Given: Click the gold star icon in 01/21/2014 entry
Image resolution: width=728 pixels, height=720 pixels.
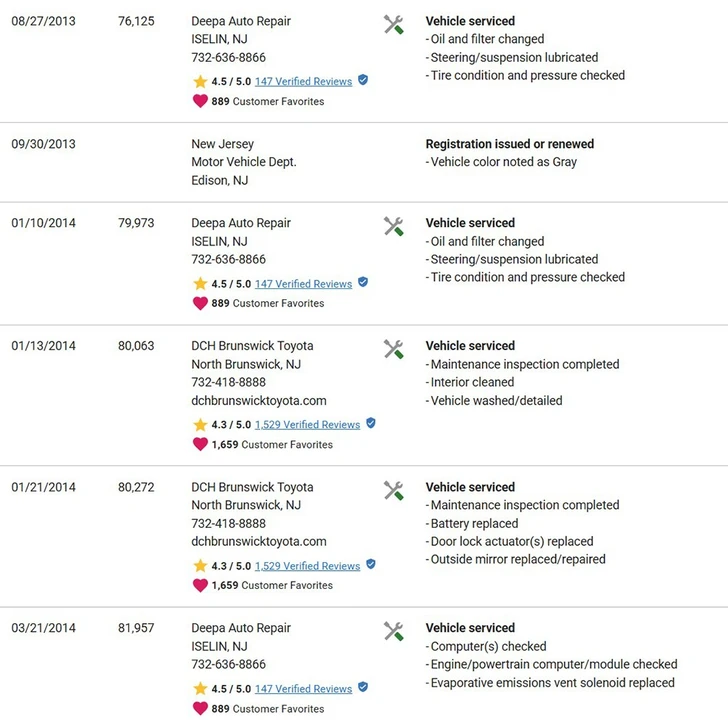Looking at the screenshot, I should click(x=200, y=566).
